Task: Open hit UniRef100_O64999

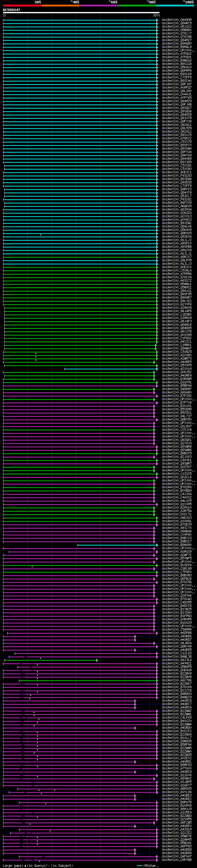Action: (x=177, y=20)
